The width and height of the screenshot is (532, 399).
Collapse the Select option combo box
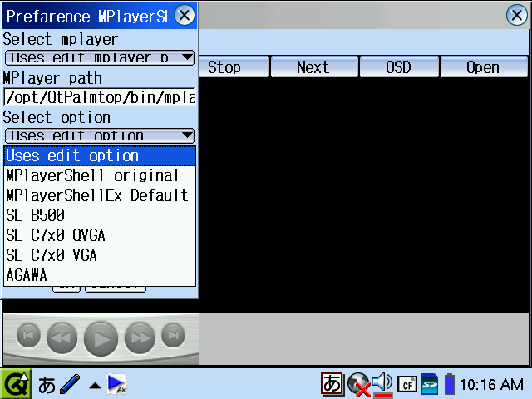point(100,135)
